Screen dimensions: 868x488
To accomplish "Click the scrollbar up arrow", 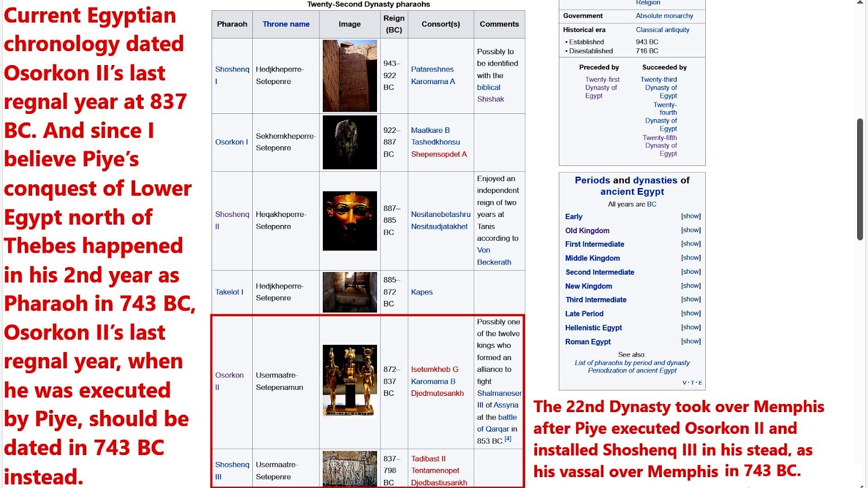I will pyautogui.click(x=860, y=3).
